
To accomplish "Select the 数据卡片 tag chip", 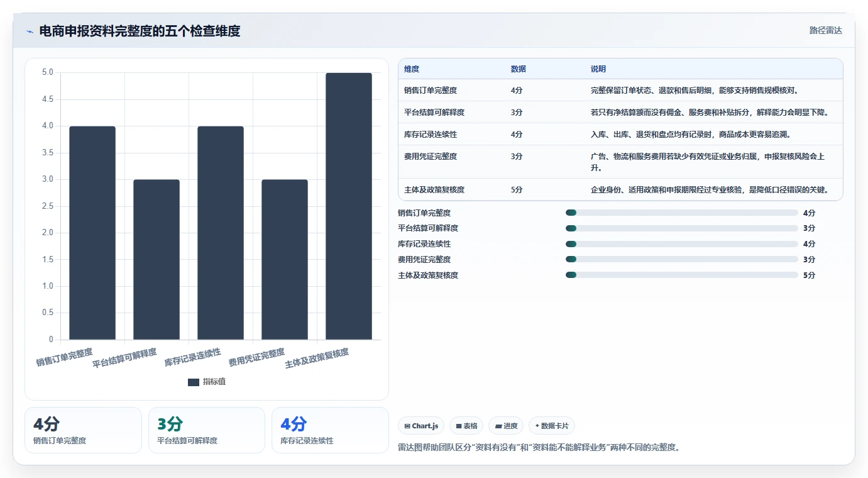I will click(x=552, y=426).
